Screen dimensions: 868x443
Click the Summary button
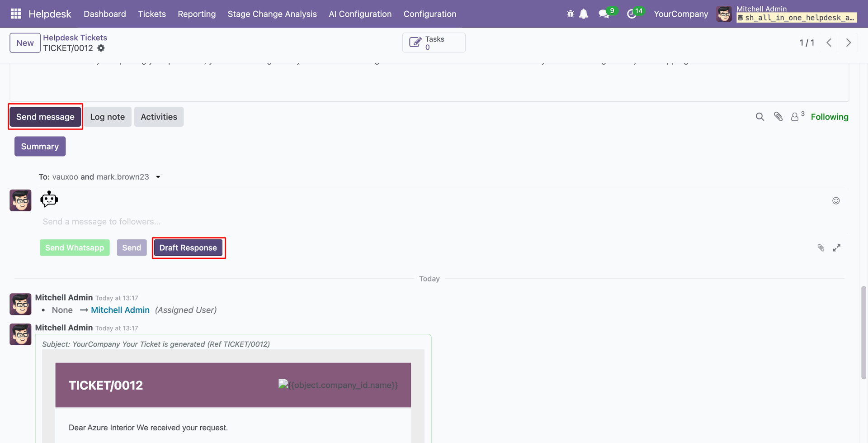tap(40, 147)
